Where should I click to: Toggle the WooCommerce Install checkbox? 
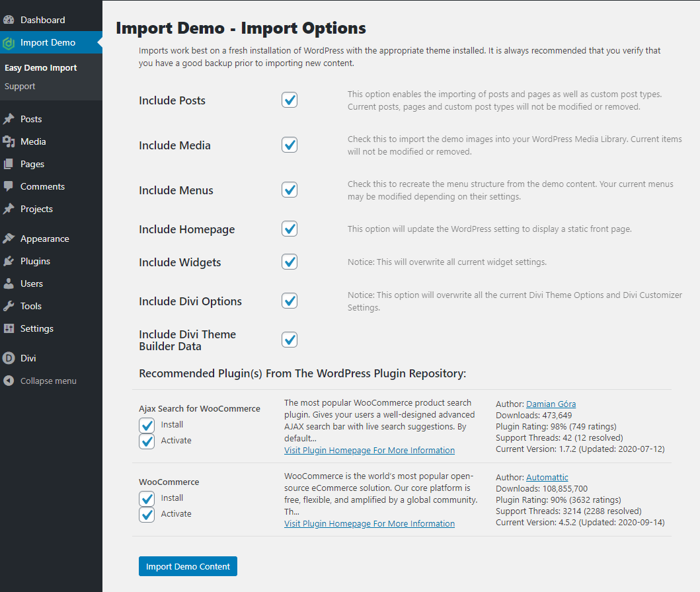tap(147, 499)
